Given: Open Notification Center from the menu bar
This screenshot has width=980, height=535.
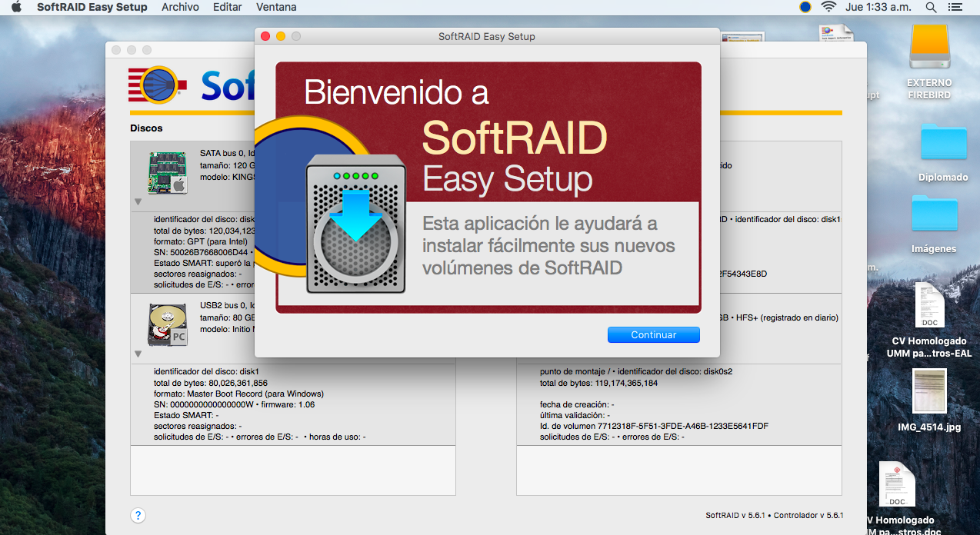Looking at the screenshot, I should pyautogui.click(x=955, y=7).
